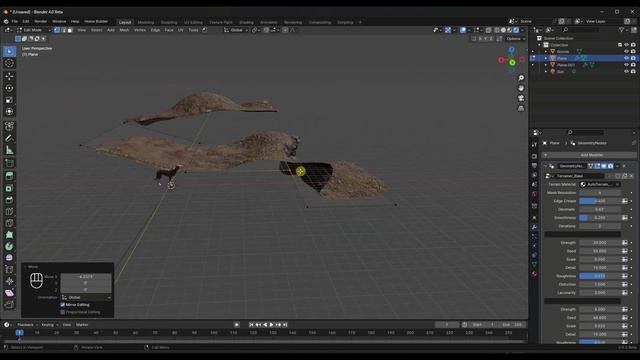Select the Cursor tool in the toolbar
This screenshot has height=360, width=640.
click(9, 63)
